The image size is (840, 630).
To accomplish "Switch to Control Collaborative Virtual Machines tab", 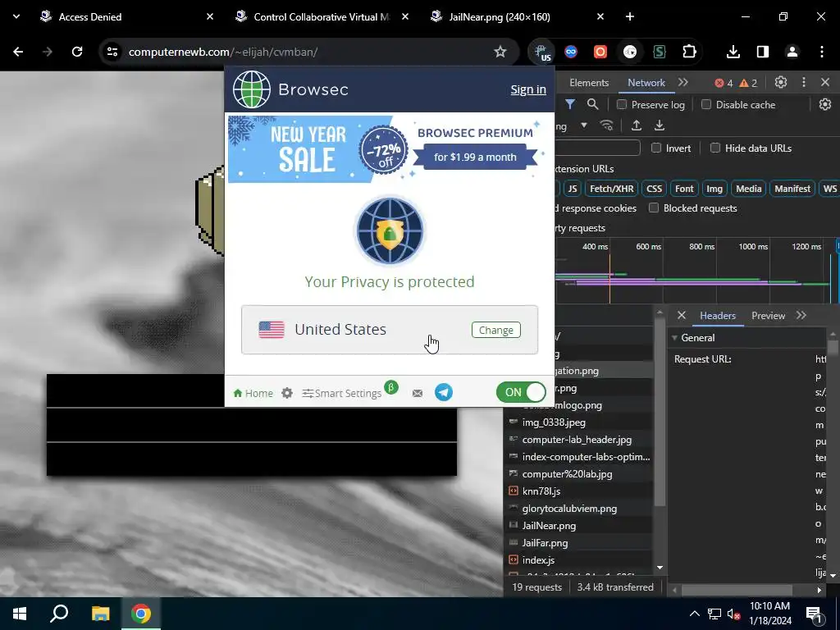I will 322,17.
